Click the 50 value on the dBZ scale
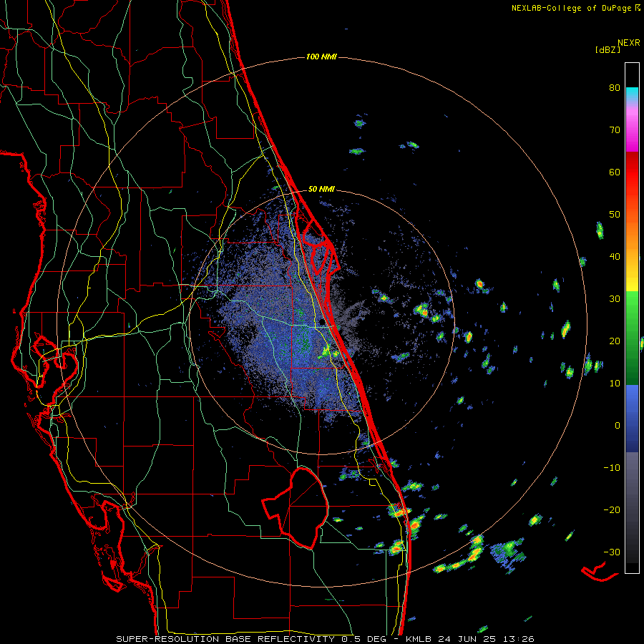This screenshot has width=644, height=644. click(x=615, y=215)
